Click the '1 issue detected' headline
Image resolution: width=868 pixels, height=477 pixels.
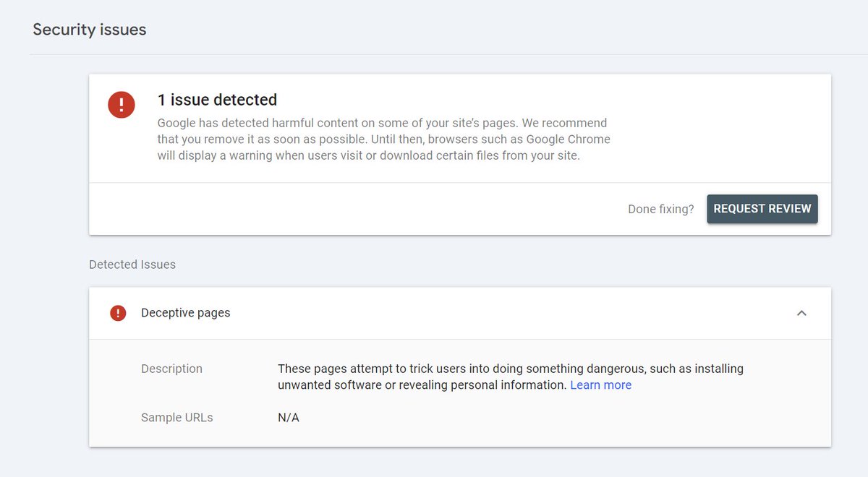point(217,100)
